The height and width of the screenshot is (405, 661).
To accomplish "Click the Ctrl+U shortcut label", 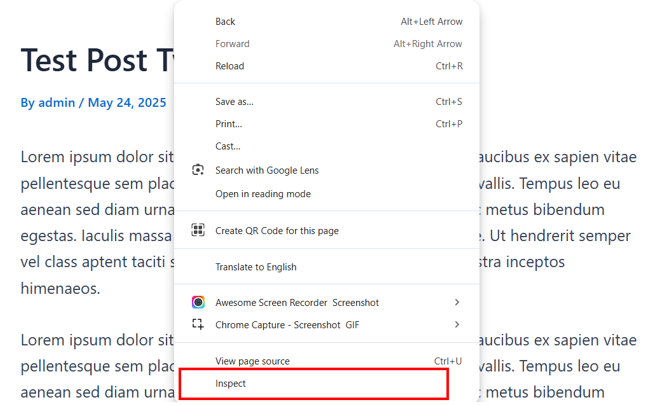I will (448, 361).
